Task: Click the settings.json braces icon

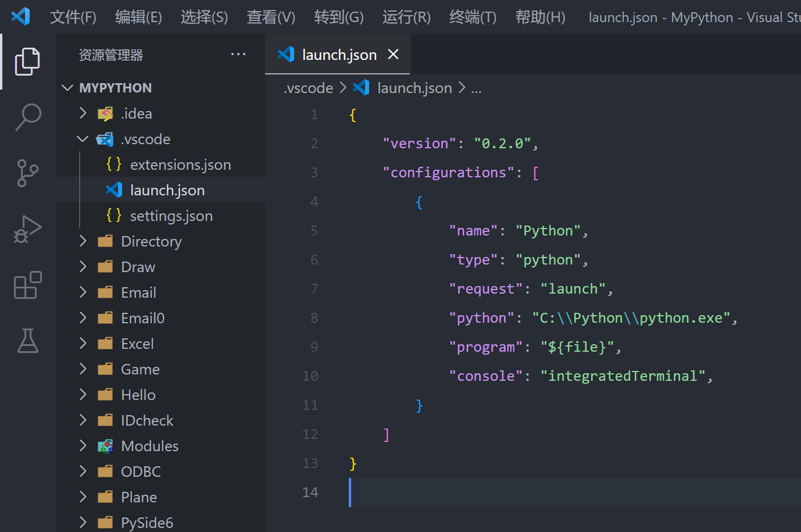Action: pos(114,216)
